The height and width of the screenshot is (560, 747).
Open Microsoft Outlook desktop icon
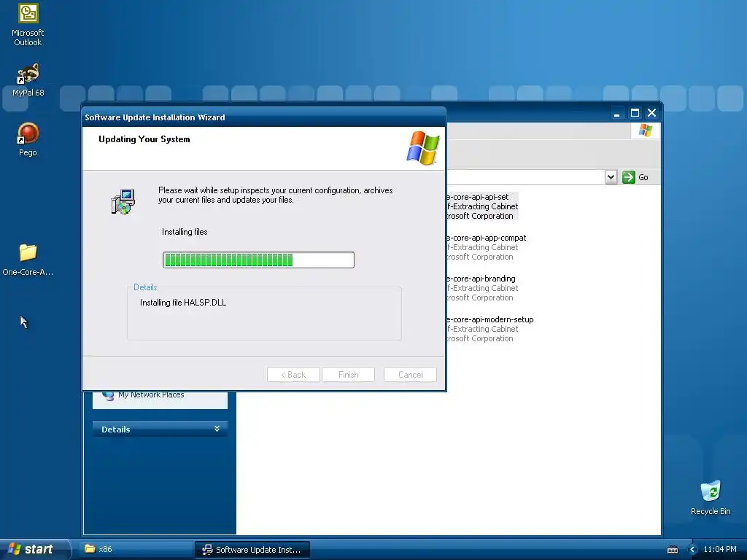[x=28, y=25]
